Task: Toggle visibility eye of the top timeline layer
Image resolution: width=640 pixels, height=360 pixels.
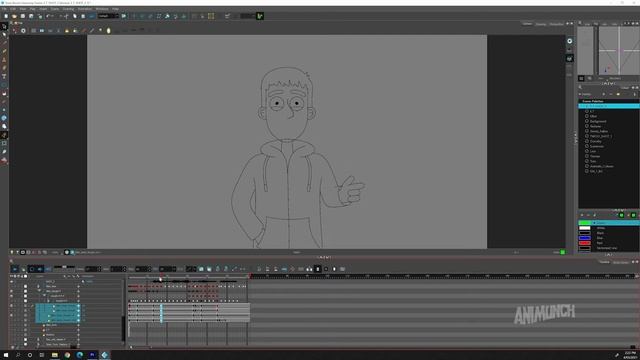Action: click(x=11, y=282)
